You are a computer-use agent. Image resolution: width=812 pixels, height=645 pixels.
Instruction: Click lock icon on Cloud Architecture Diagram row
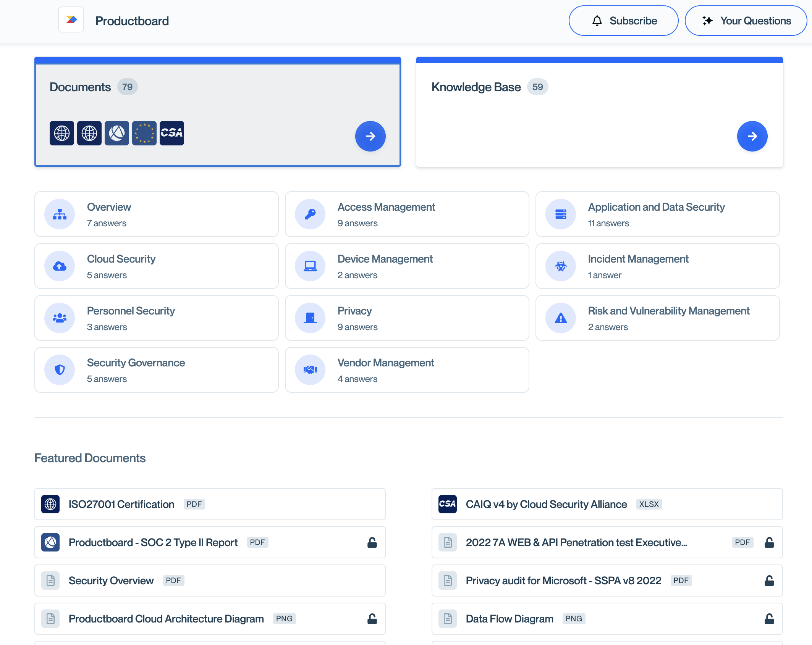(x=372, y=619)
